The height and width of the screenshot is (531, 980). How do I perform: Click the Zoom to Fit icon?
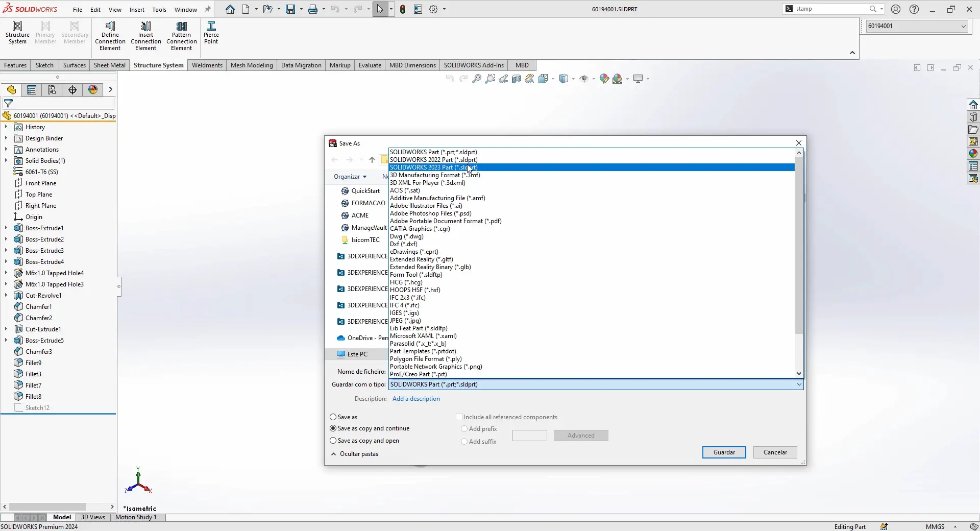pos(476,79)
